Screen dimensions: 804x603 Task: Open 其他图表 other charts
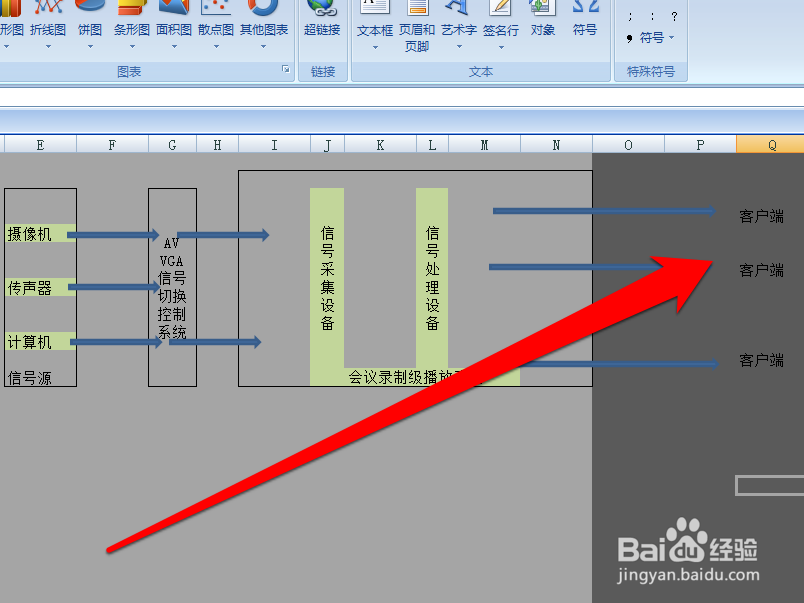tap(264, 23)
